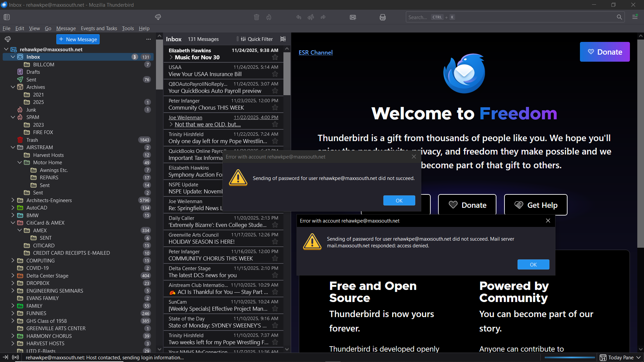Star the Music for Nov 30 message
644x362 pixels.
[x=275, y=57]
